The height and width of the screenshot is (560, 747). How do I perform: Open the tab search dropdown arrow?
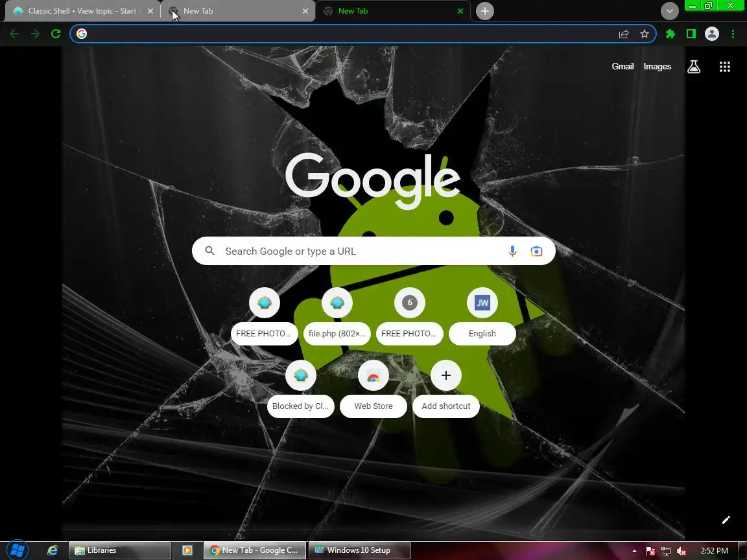pos(669,11)
